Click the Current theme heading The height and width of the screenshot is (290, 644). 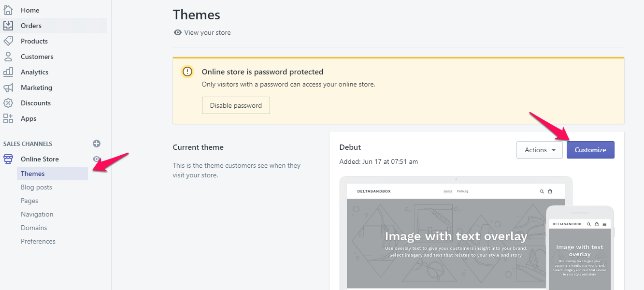198,147
